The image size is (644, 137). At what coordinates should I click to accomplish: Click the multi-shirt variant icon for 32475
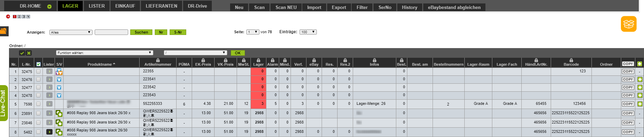tap(59, 72)
